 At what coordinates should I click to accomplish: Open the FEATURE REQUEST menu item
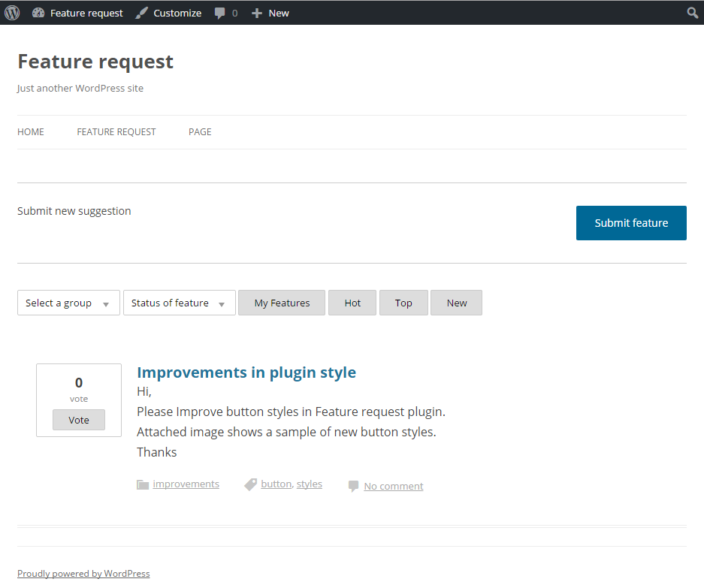click(116, 132)
